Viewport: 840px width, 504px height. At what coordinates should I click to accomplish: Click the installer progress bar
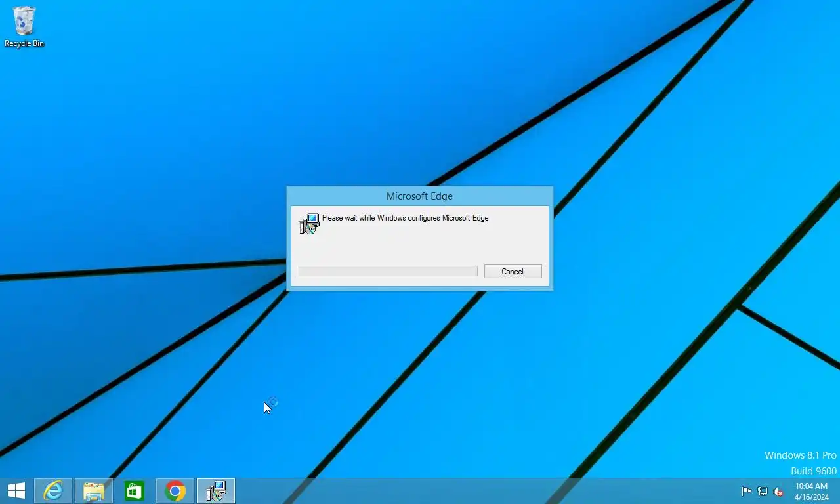388,272
